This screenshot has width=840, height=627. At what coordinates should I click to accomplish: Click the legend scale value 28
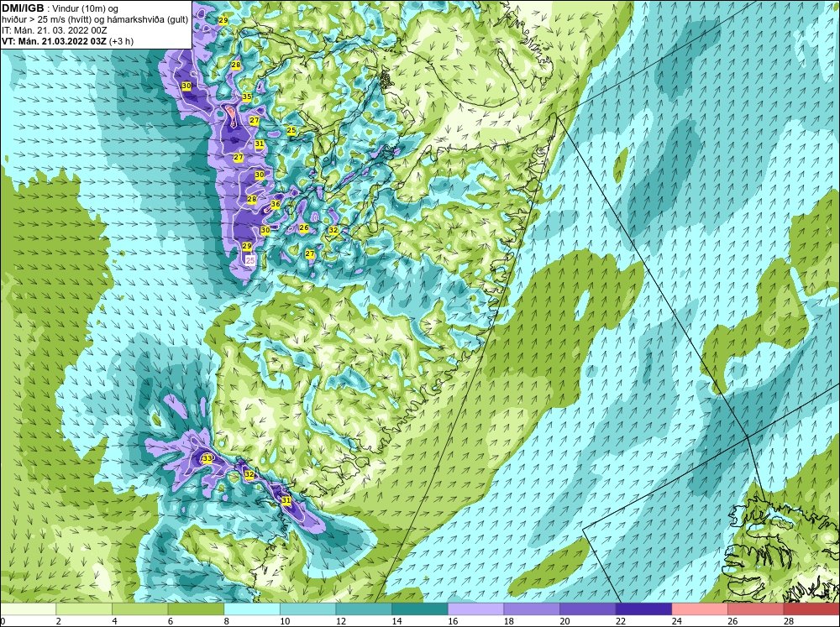pos(789,621)
